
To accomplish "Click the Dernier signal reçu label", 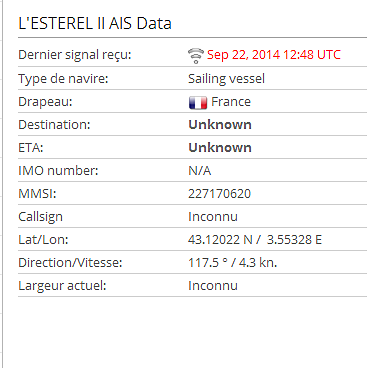I will [75, 55].
